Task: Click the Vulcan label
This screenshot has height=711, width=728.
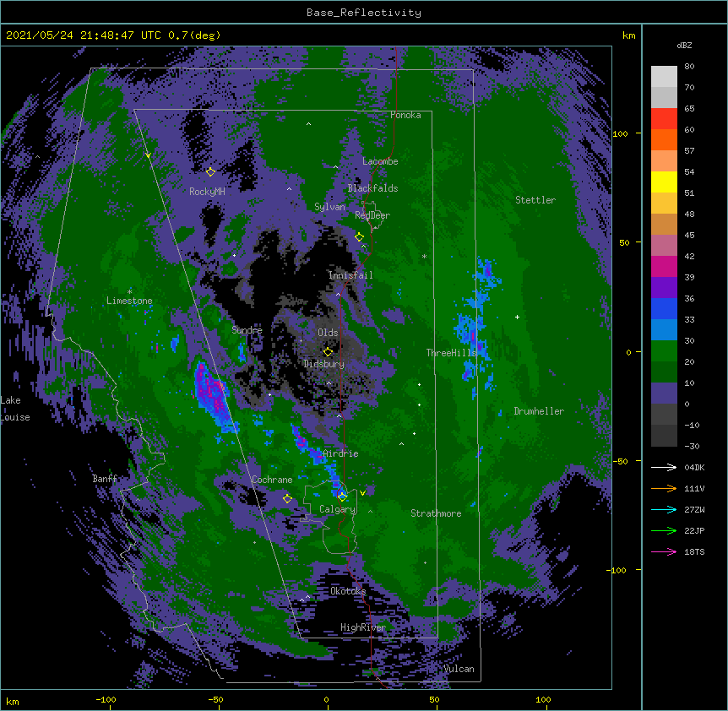Action: [459, 669]
